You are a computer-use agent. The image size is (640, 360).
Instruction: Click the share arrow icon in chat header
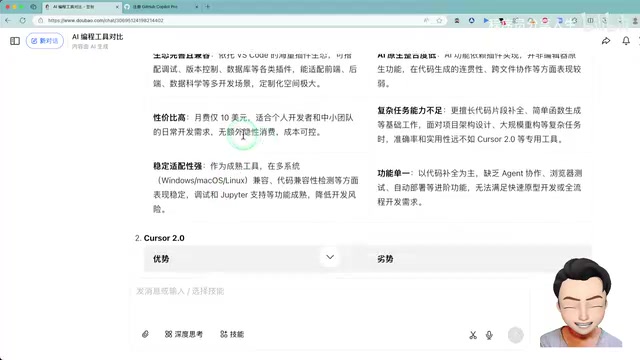coord(606,41)
